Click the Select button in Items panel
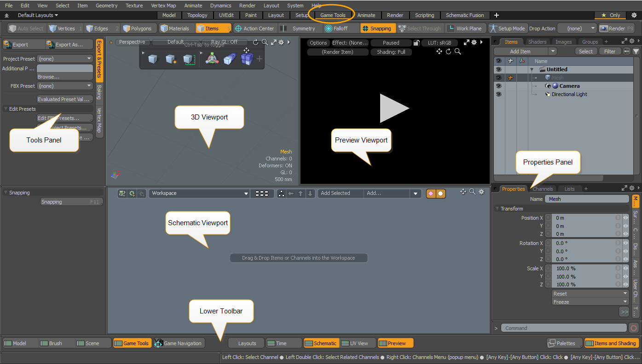Image resolution: width=642 pixels, height=364 pixels. 586,51
